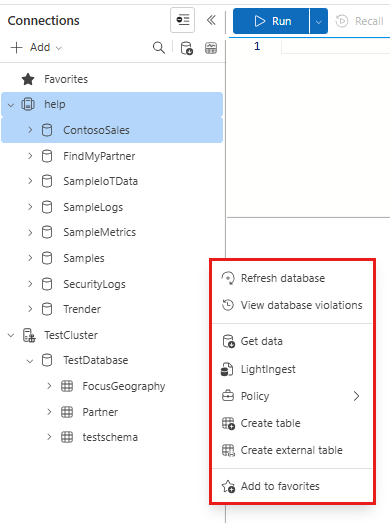
Task: Click the Recall button
Action: [x=360, y=21]
